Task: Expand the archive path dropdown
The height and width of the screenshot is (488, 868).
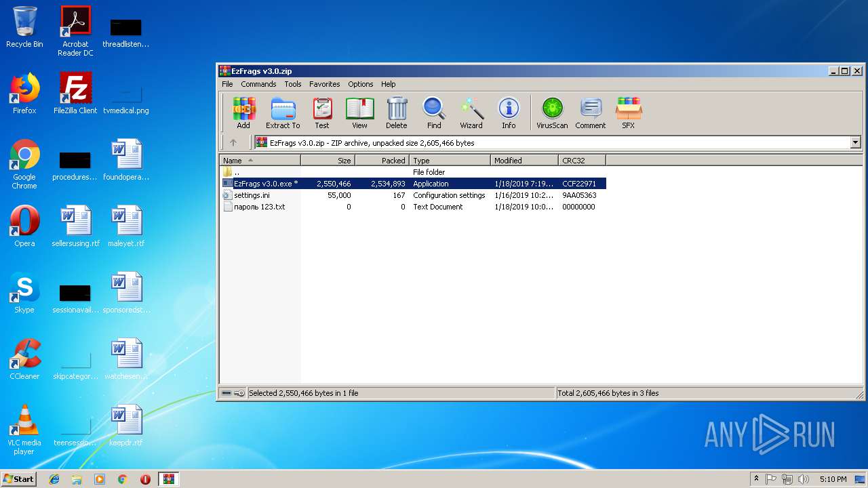Action: (855, 143)
